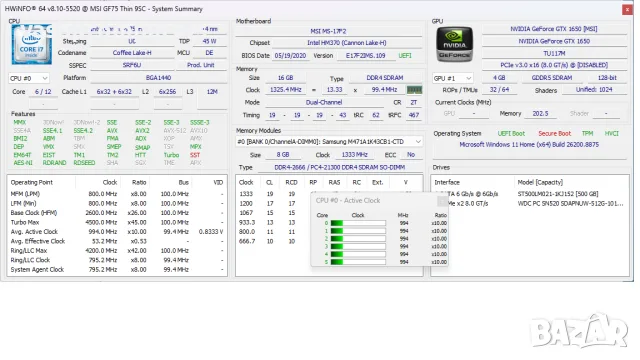This screenshot has width=640, height=360.
Task: Click the Intel Core i7 logo
Action: pyautogui.click(x=32, y=44)
